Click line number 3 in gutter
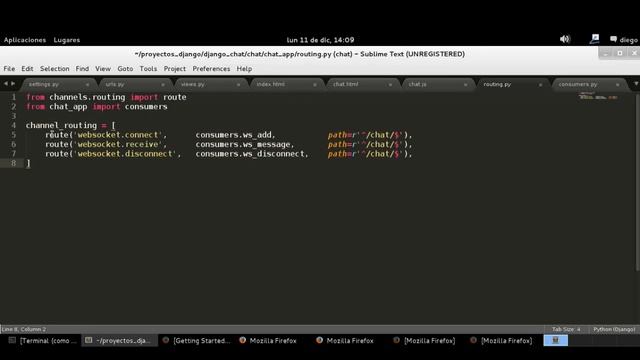Screen dimensions: 640x360 click(13, 116)
